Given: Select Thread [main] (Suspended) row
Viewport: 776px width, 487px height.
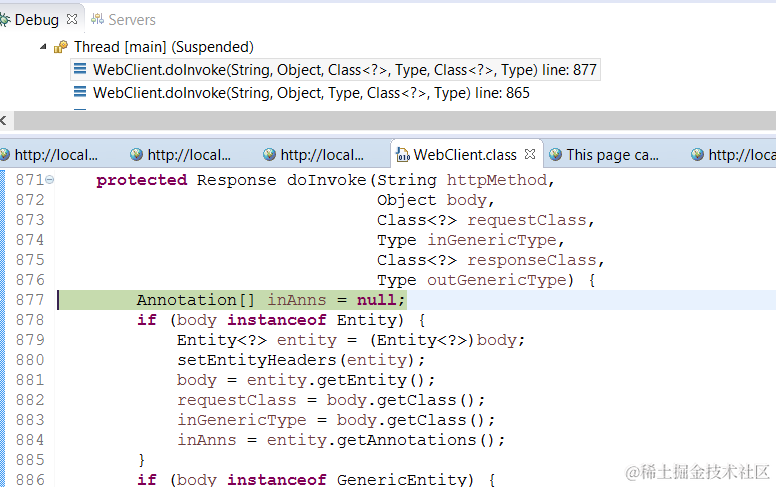Looking at the screenshot, I should [x=164, y=47].
